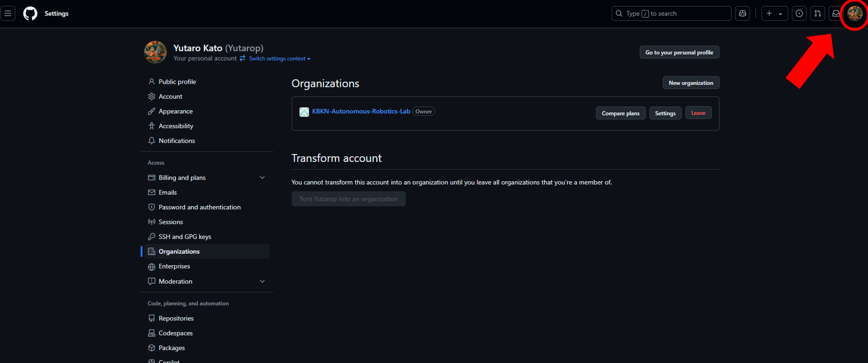This screenshot has height=363, width=868.
Task: Expand the Billing and plans chevron
Action: pyautogui.click(x=262, y=178)
